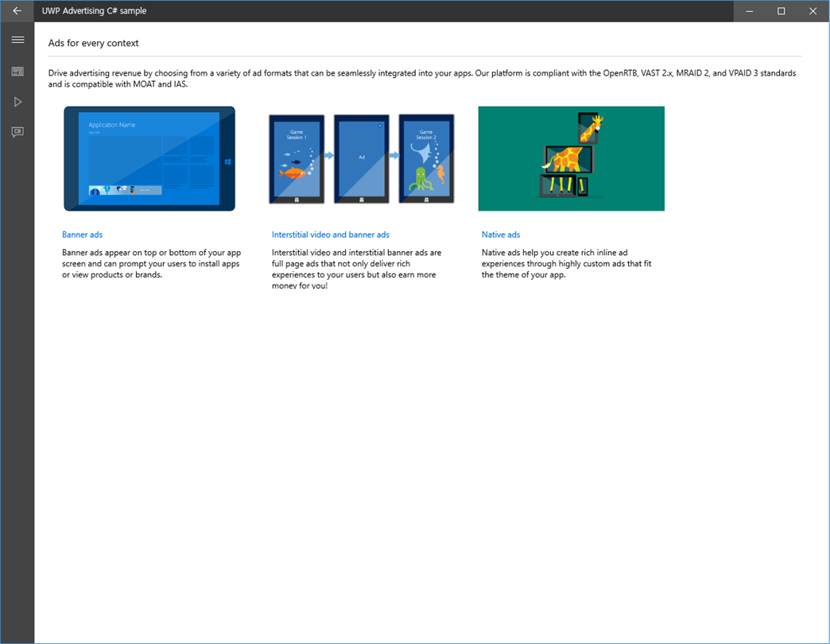Click the back arrow in title bar
Screen dimensions: 830x644
point(17,10)
